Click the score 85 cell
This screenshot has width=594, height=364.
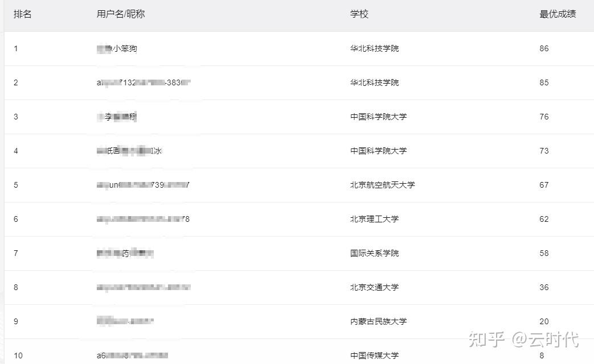pyautogui.click(x=544, y=83)
